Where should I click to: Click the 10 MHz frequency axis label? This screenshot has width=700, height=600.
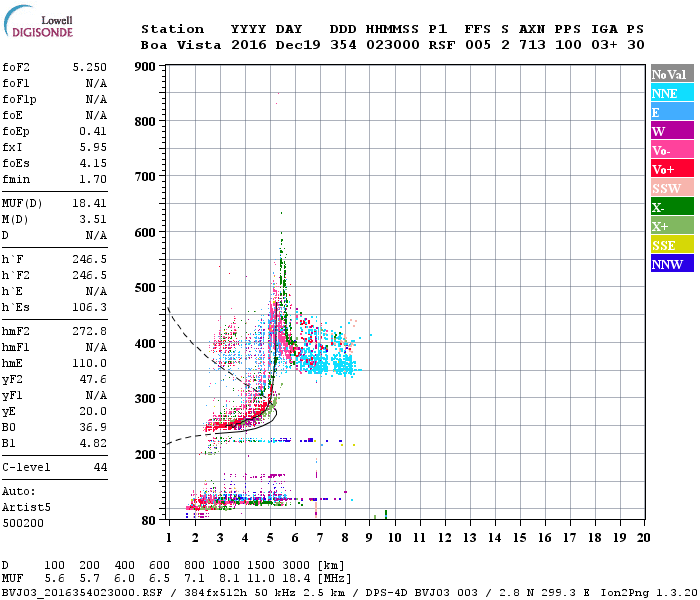pos(395,538)
